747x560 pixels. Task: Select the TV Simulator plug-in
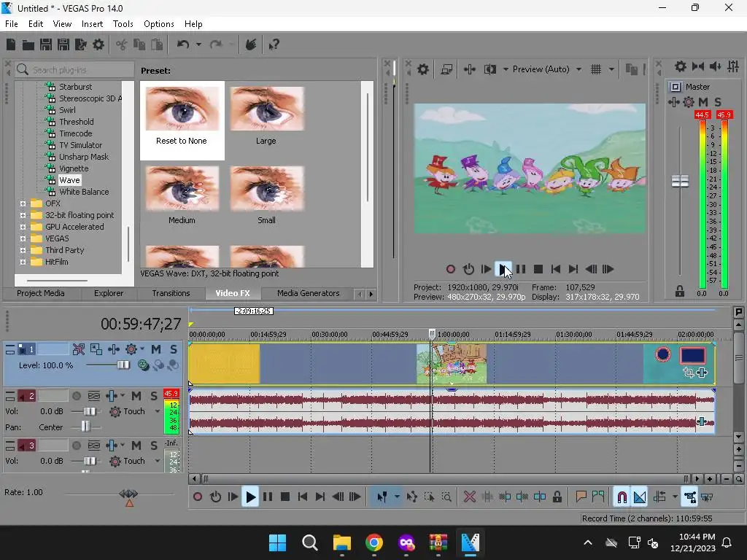pyautogui.click(x=80, y=145)
